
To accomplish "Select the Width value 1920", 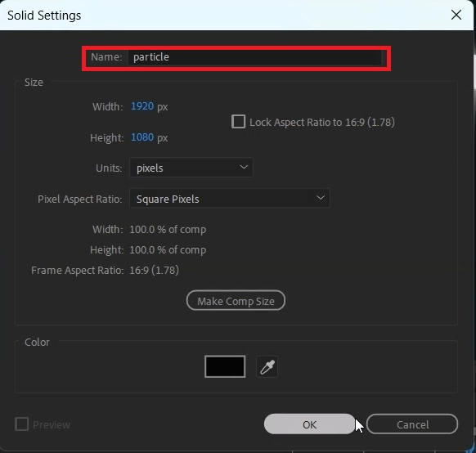I will pyautogui.click(x=142, y=106).
